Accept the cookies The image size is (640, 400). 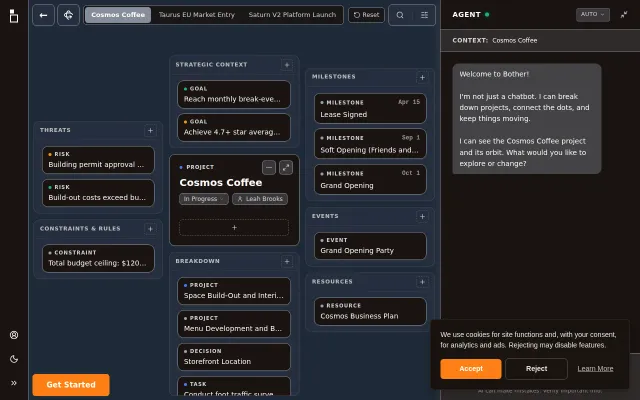click(471, 369)
